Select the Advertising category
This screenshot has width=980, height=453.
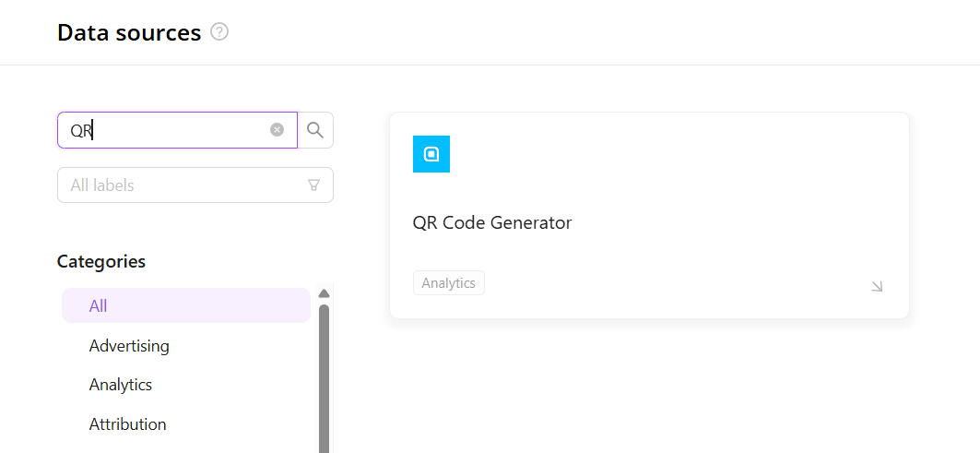click(x=129, y=346)
